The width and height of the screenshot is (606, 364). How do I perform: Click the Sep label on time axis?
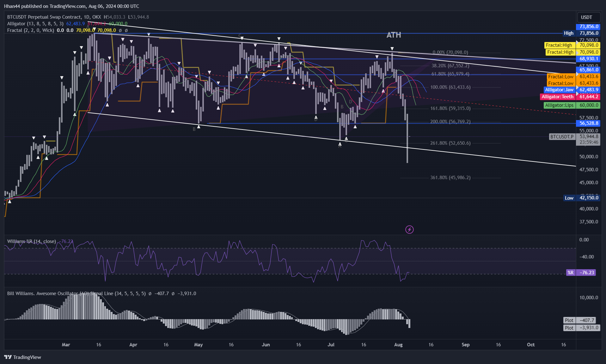click(x=466, y=345)
